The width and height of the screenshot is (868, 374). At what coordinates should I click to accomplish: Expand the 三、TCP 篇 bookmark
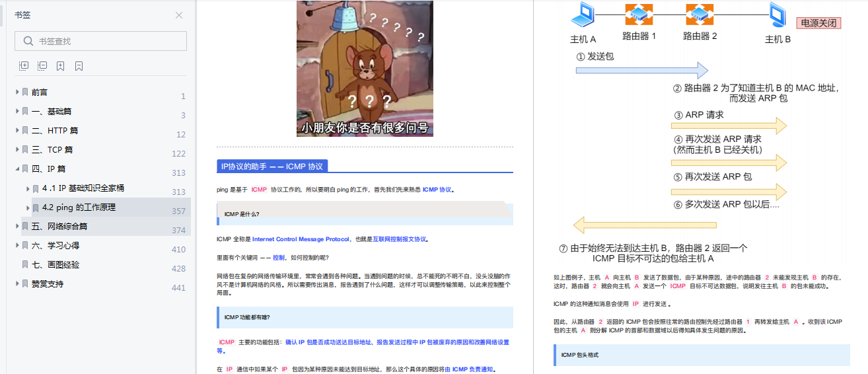(17, 149)
